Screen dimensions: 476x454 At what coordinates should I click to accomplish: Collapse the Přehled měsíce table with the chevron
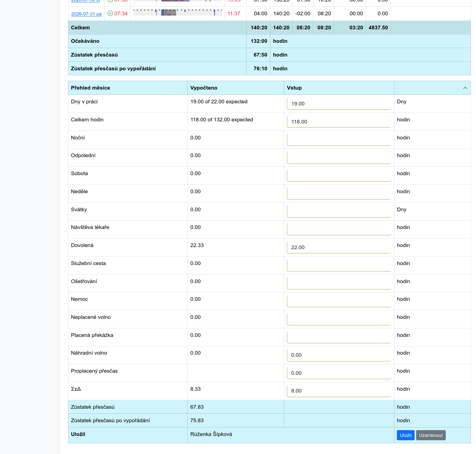465,88
